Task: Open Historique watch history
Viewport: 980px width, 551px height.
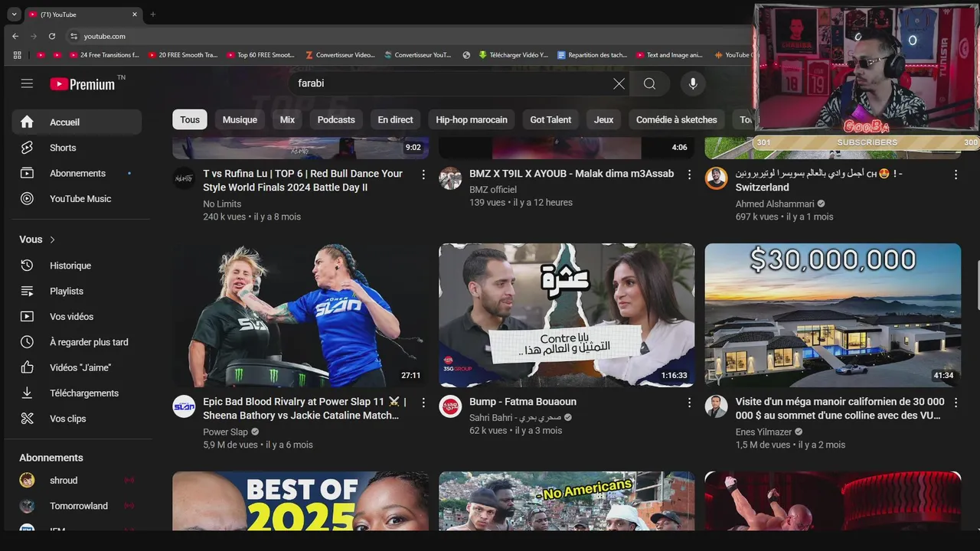Action: (x=77, y=266)
